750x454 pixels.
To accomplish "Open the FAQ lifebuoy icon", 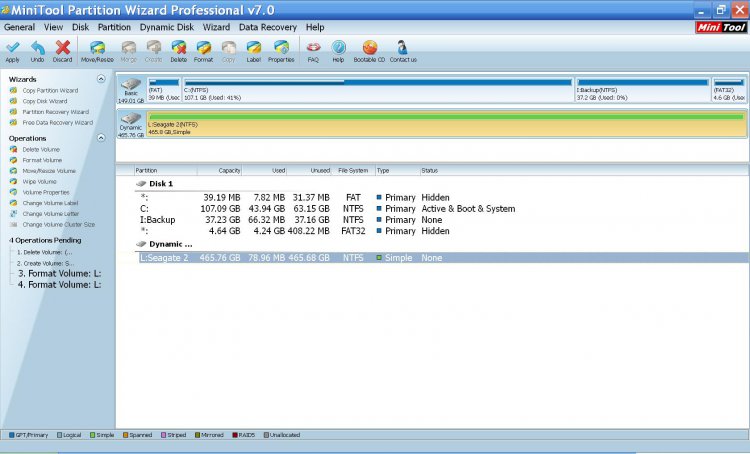I will click(313, 50).
